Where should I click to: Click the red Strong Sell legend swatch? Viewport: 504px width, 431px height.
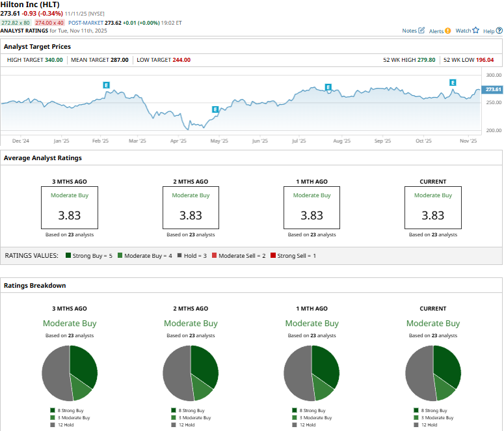tap(273, 256)
